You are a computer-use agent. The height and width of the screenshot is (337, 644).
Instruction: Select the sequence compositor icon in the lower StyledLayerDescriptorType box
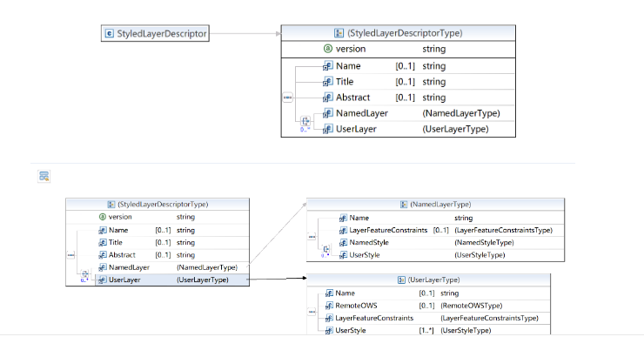[71, 255]
